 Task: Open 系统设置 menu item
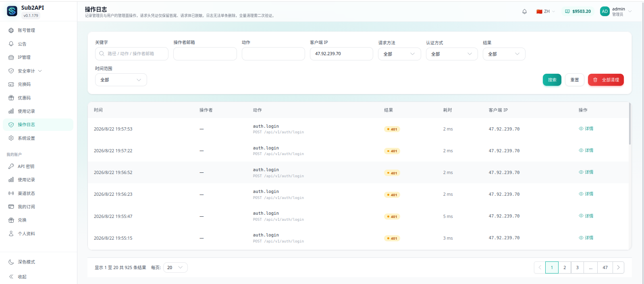click(38, 138)
